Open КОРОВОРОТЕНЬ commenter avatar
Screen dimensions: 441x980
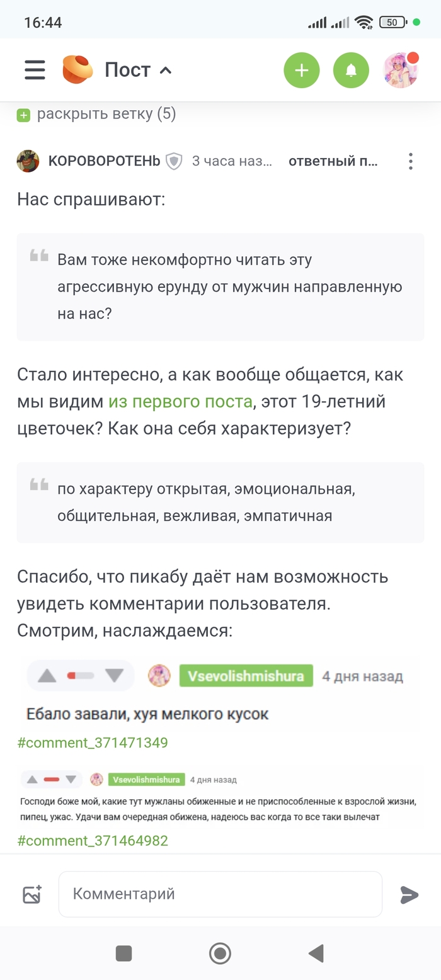click(28, 161)
